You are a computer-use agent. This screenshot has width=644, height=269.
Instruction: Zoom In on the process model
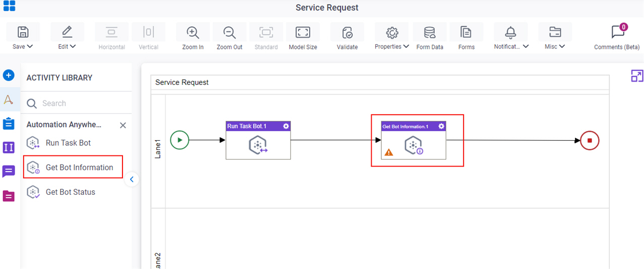coord(193,32)
